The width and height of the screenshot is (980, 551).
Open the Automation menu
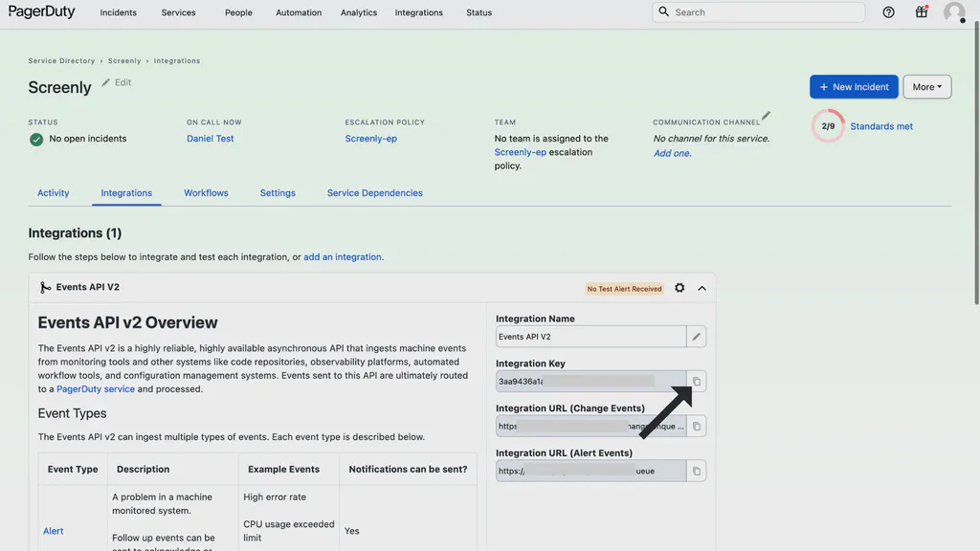point(298,12)
